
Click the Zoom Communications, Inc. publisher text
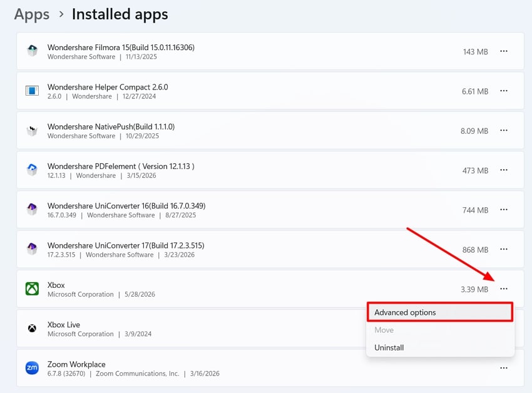coord(137,374)
